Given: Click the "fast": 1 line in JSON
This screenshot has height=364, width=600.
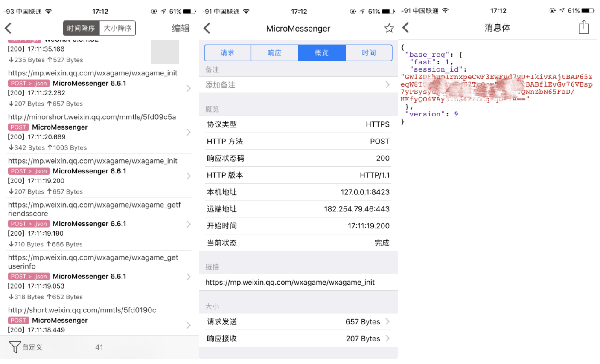Looking at the screenshot, I should [431, 62].
